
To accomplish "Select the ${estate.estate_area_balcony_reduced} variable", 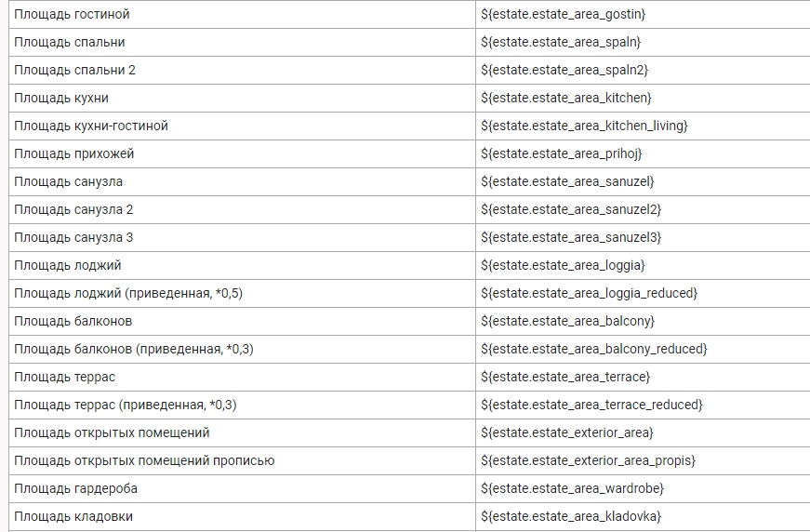I will pyautogui.click(x=593, y=349).
